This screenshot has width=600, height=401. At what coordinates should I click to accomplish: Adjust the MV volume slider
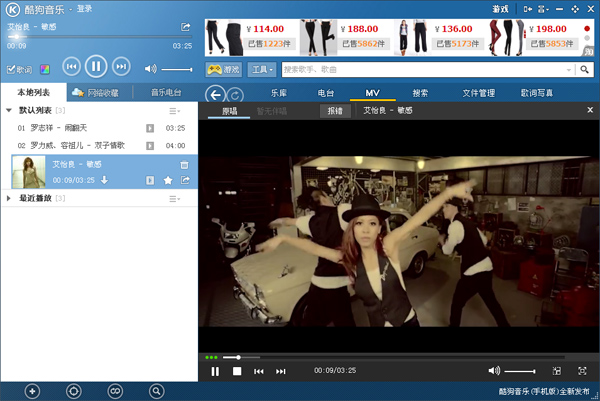[520, 371]
